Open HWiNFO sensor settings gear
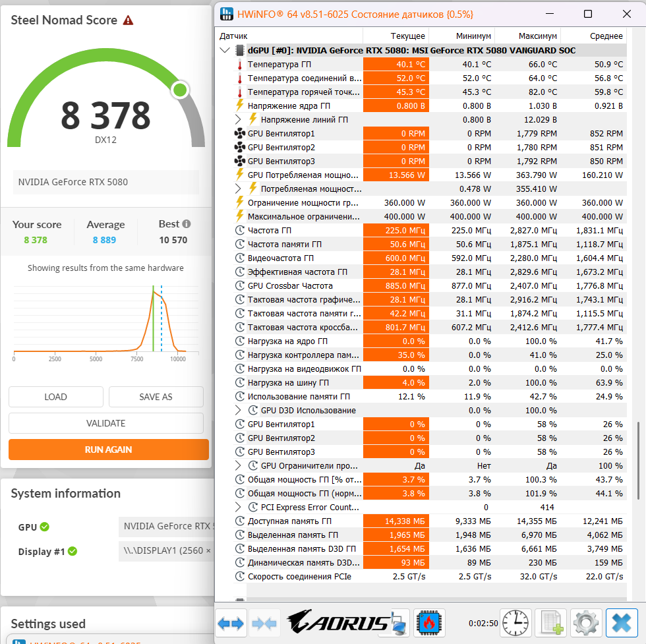This screenshot has height=644, width=646. (x=586, y=622)
